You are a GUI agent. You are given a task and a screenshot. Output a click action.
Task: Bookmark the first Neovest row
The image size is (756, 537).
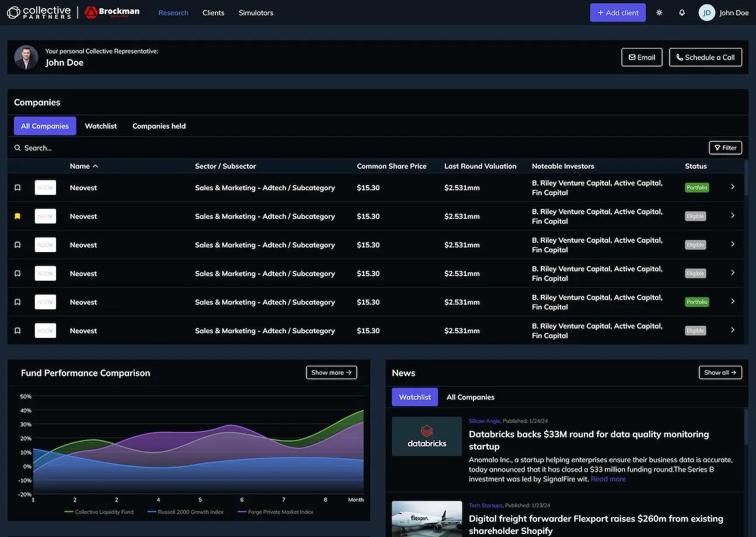pos(18,187)
